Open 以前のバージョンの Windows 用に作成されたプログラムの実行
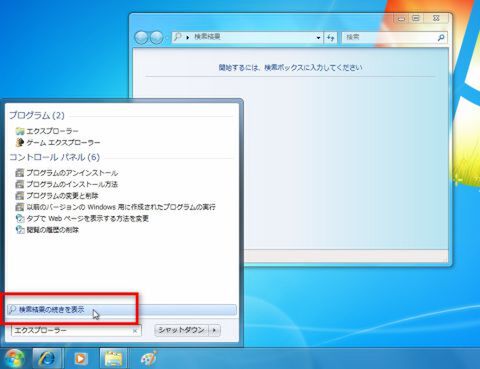The height and width of the screenshot is (369, 480). (x=115, y=207)
